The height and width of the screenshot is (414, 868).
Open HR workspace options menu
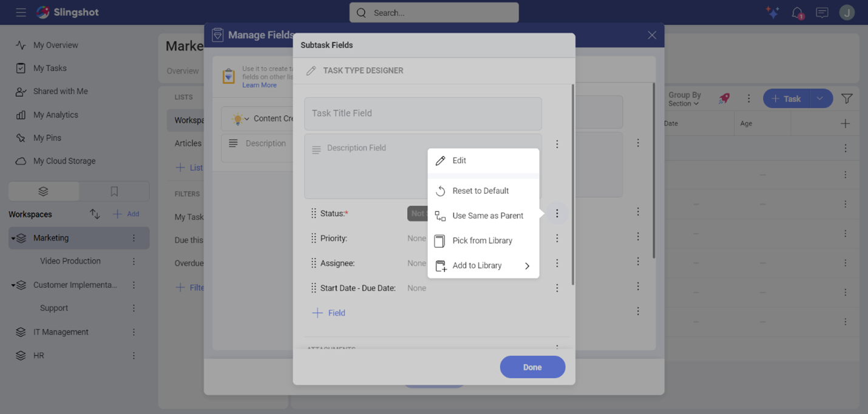134,356
